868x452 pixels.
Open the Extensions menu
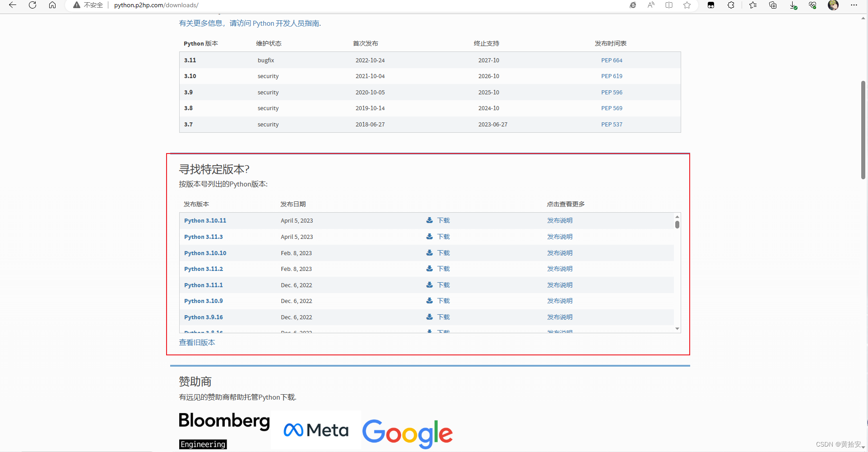(x=731, y=5)
